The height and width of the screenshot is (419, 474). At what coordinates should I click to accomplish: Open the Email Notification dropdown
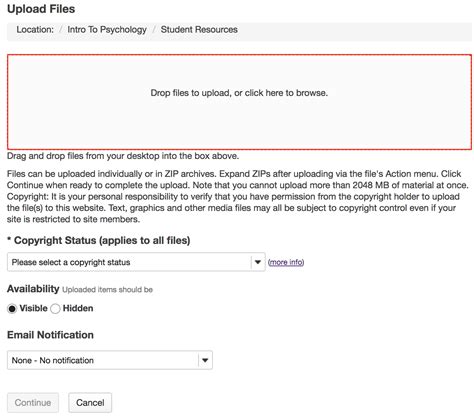110,360
